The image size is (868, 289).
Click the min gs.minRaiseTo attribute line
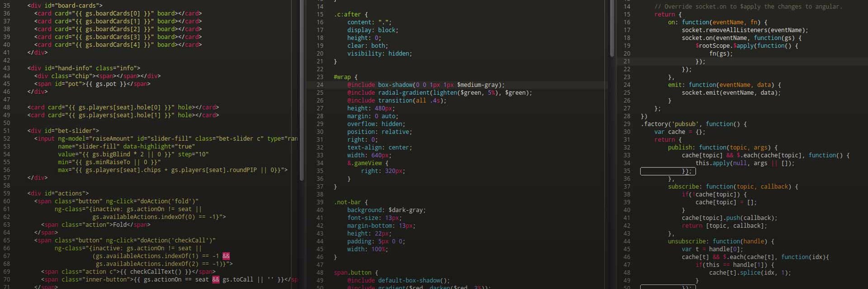109,162
